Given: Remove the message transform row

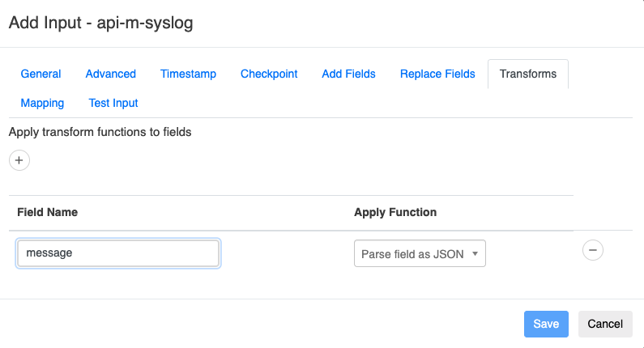Looking at the screenshot, I should 592,251.
